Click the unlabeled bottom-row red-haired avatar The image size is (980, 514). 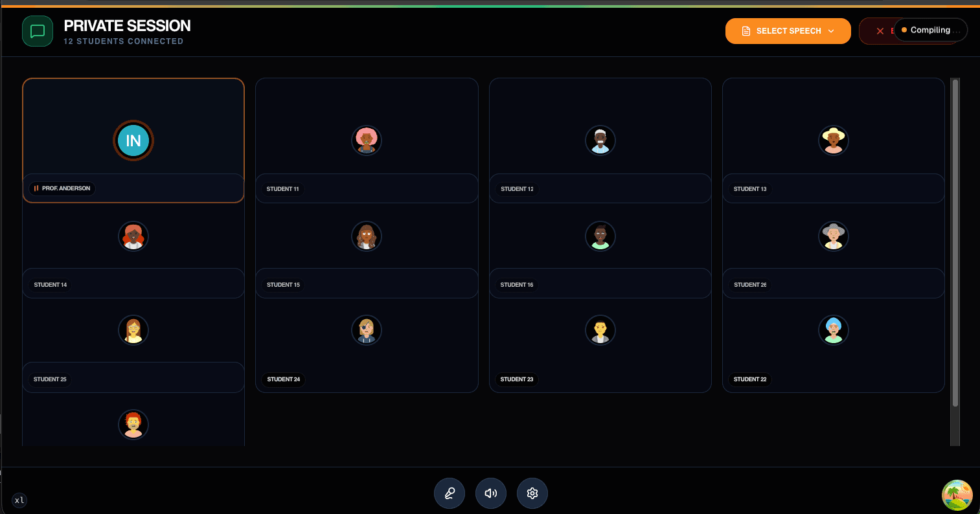coord(133,425)
